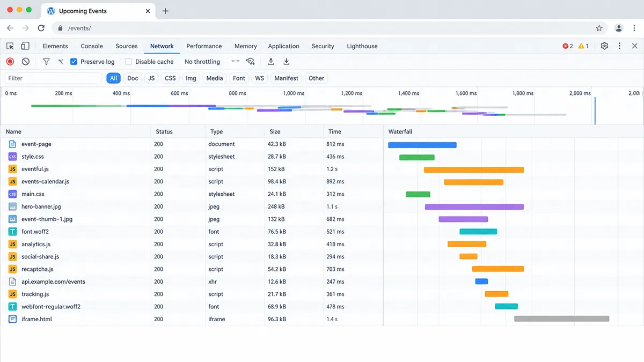This screenshot has height=362, width=644.
Task: Uncheck Preserve log checkbox
Action: [74, 62]
